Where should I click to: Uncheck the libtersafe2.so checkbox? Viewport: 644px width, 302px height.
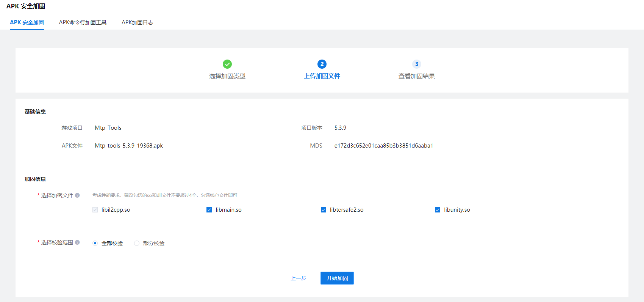click(x=324, y=210)
